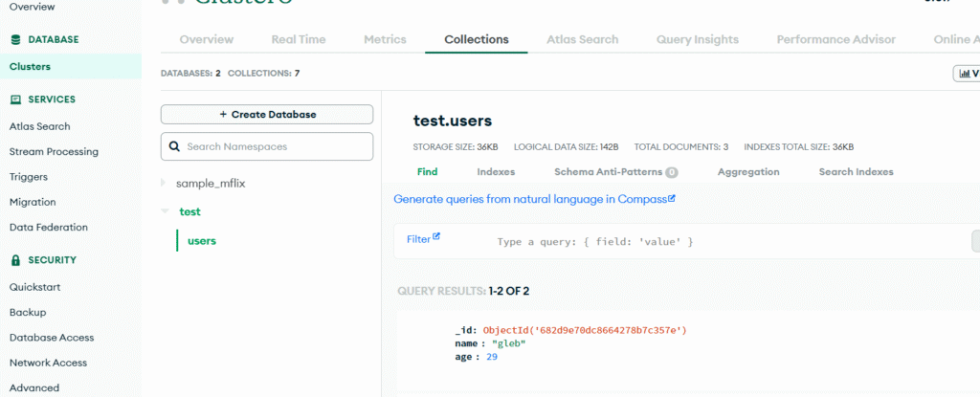Viewport: 980px width, 397px height.
Task: Click the Create Database button
Action: pos(267,115)
